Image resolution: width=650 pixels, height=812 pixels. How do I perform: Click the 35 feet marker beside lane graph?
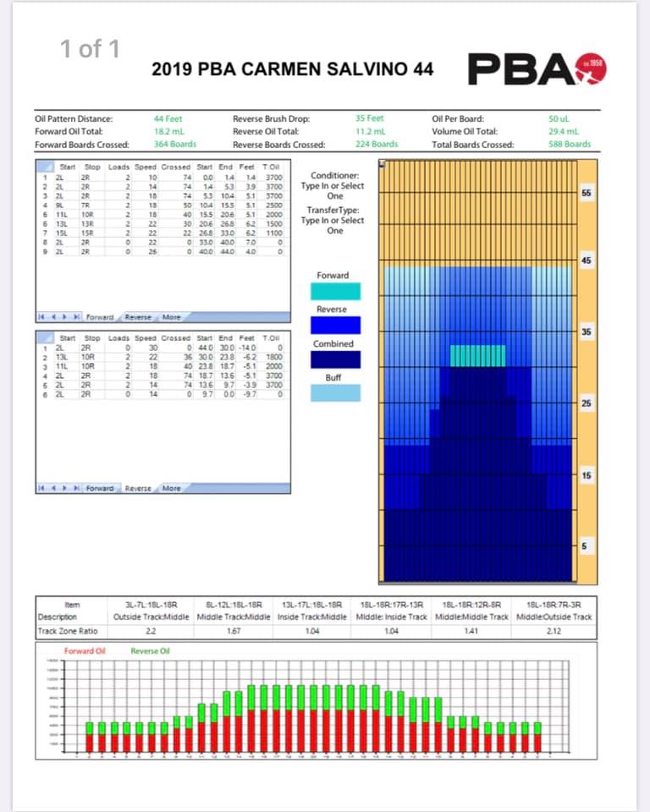click(x=587, y=332)
